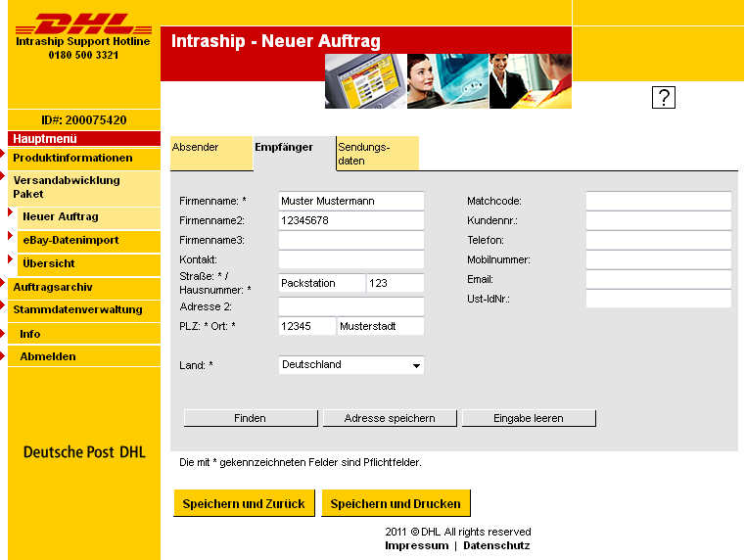The width and height of the screenshot is (746, 560).
Task: Click the Telefon input field
Action: [x=659, y=240]
